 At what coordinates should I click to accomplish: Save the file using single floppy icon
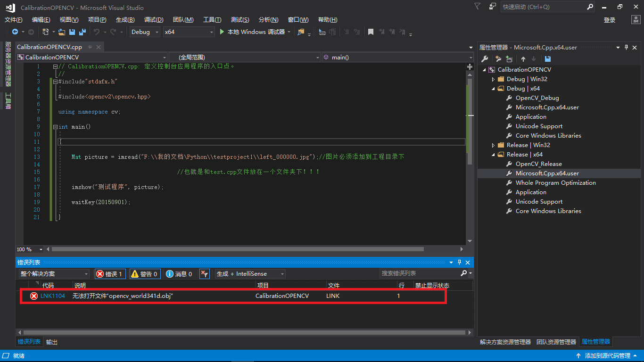pos(72,32)
